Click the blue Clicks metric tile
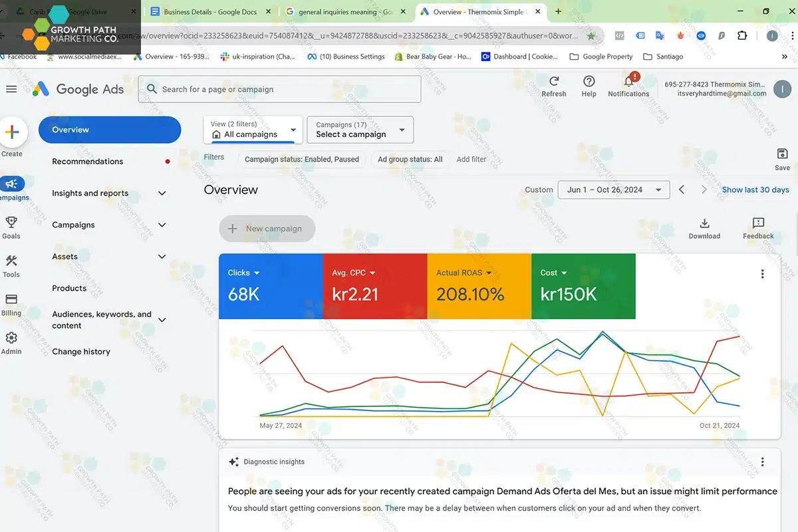 (x=271, y=286)
